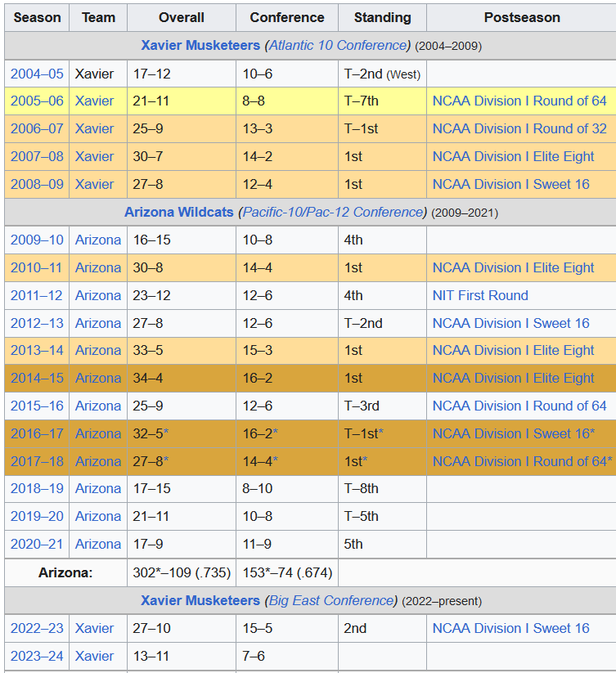Click the 2016–17 season link

[37, 434]
